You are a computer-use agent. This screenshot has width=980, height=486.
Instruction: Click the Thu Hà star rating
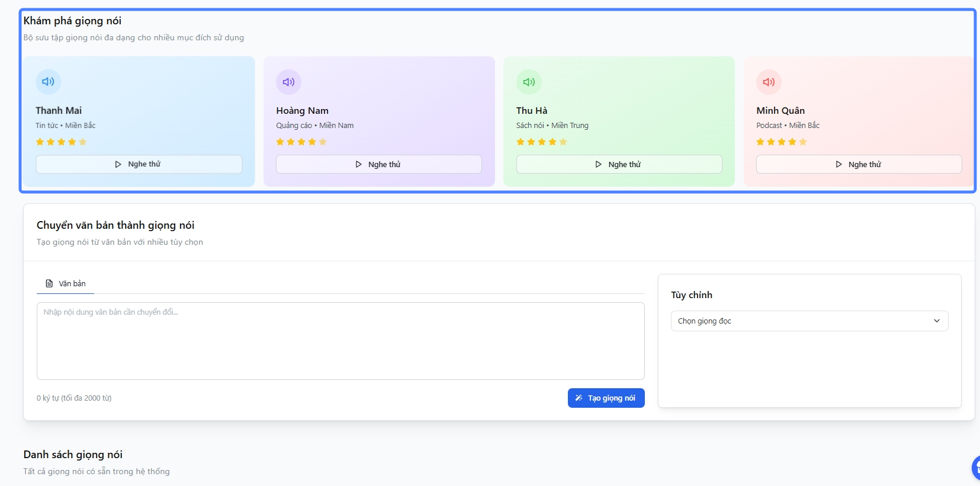[x=541, y=142]
